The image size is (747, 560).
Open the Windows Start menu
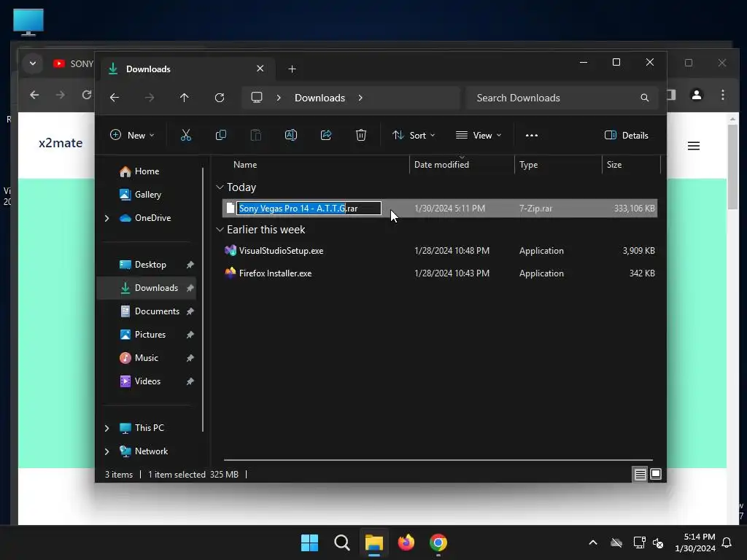309,542
